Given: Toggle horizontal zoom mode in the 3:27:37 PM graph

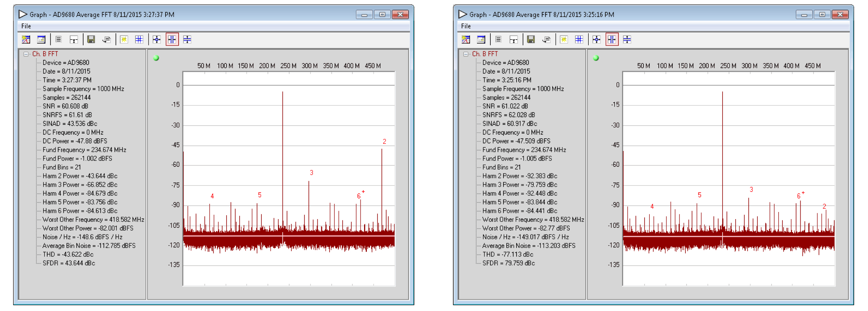Looking at the screenshot, I should [x=172, y=39].
